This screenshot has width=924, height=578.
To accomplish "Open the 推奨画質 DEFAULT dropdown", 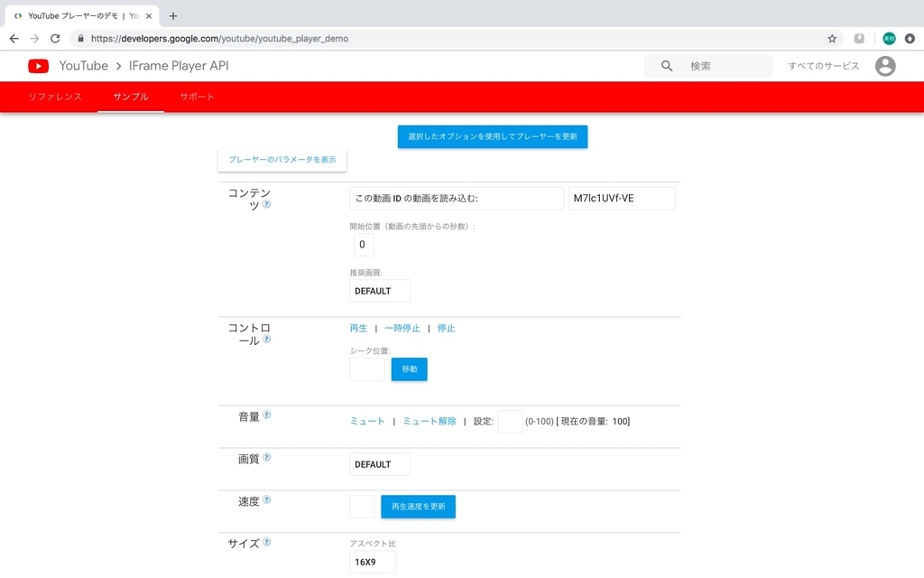I will click(x=379, y=291).
